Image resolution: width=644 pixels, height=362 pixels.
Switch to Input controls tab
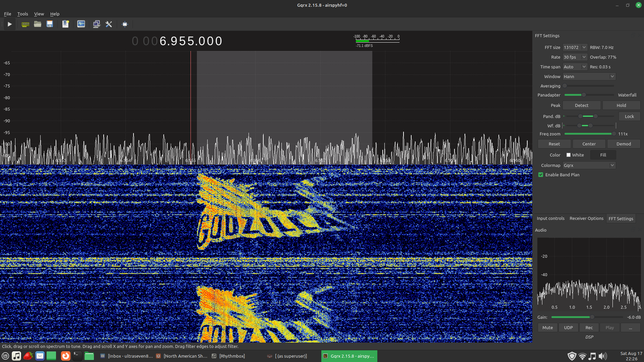(550, 218)
